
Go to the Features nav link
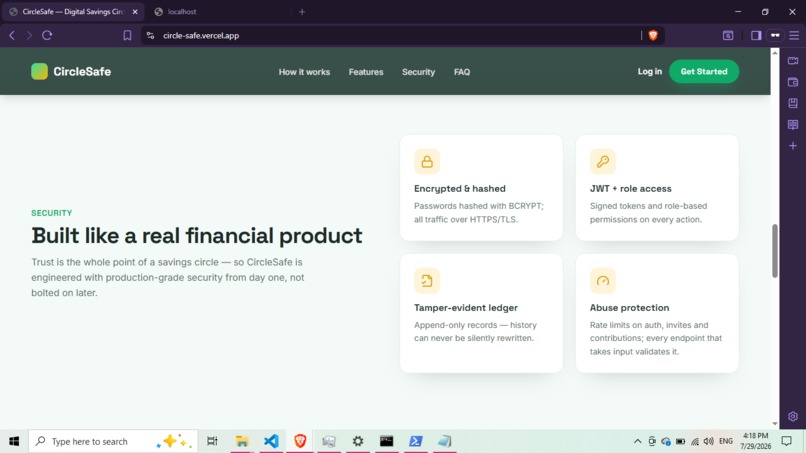click(x=366, y=72)
